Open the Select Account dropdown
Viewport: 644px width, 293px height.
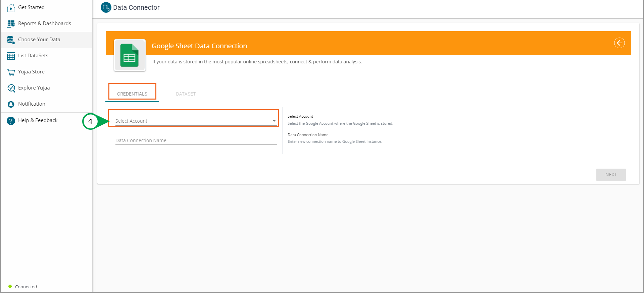point(193,121)
